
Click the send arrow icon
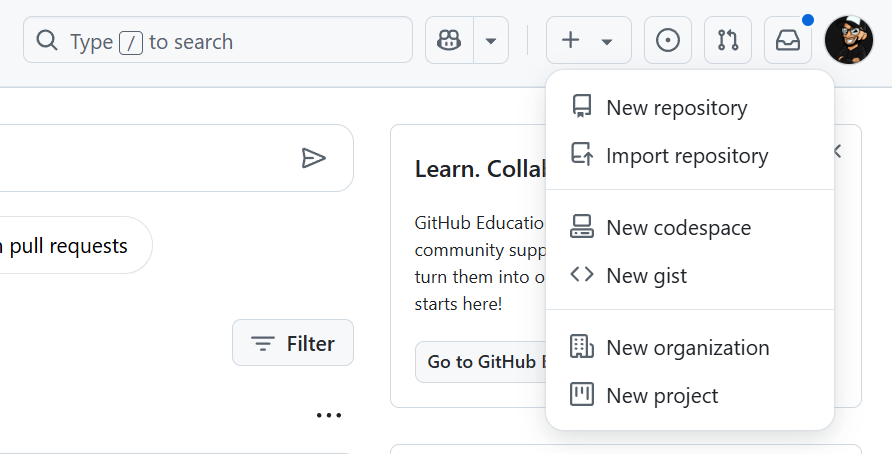click(x=313, y=158)
